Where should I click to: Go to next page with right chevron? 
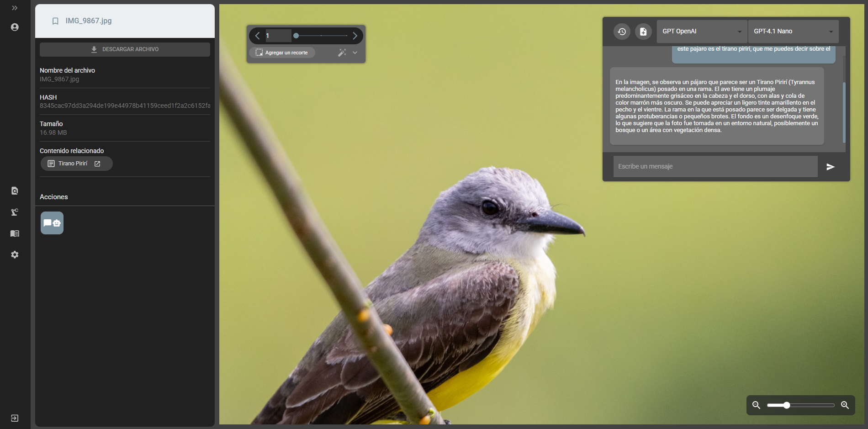tap(355, 36)
